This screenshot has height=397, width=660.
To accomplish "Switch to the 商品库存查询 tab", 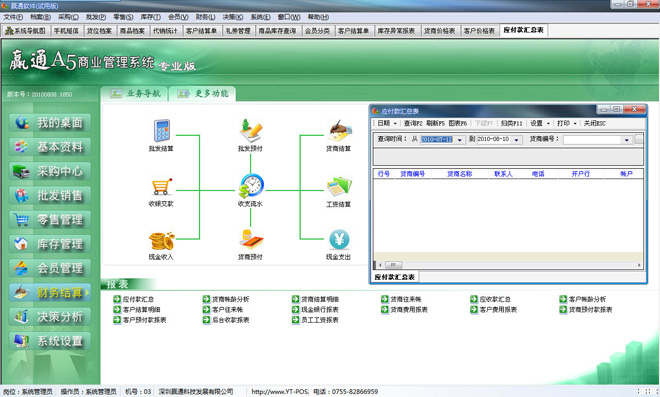I will pos(277,31).
